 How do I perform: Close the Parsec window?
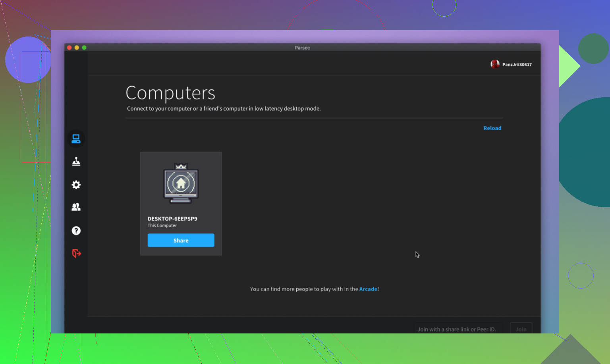click(69, 48)
